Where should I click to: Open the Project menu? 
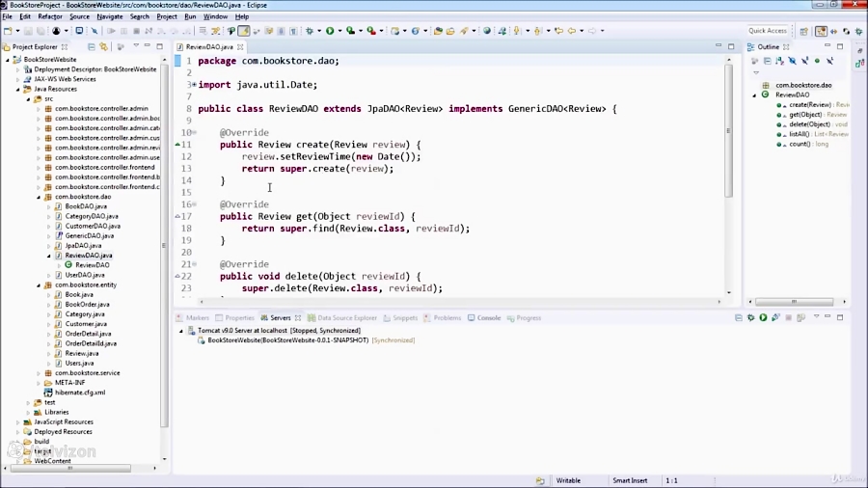click(x=167, y=16)
